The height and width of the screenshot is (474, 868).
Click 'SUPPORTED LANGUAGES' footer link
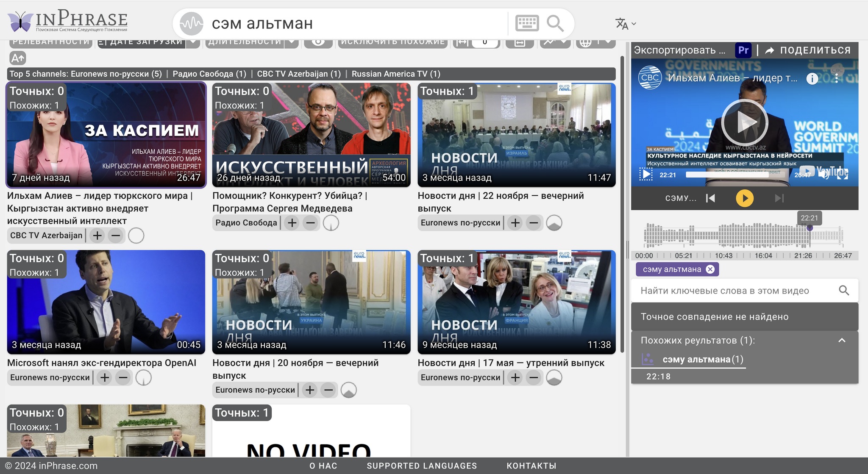click(x=422, y=466)
